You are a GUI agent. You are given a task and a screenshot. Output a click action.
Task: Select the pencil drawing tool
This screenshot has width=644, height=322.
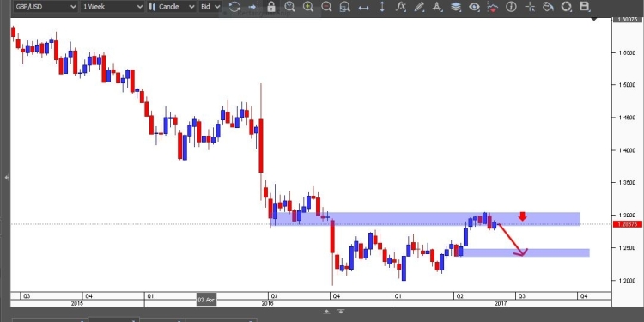click(419, 7)
